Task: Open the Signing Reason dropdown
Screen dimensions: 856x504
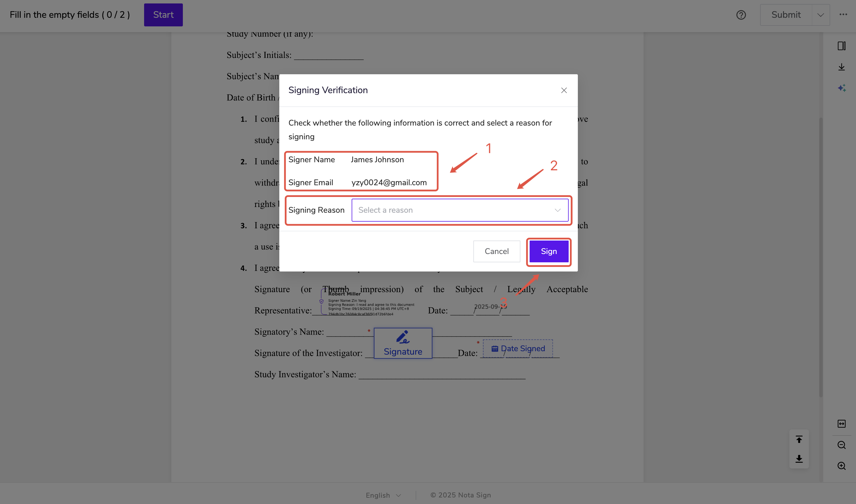Action: [460, 210]
